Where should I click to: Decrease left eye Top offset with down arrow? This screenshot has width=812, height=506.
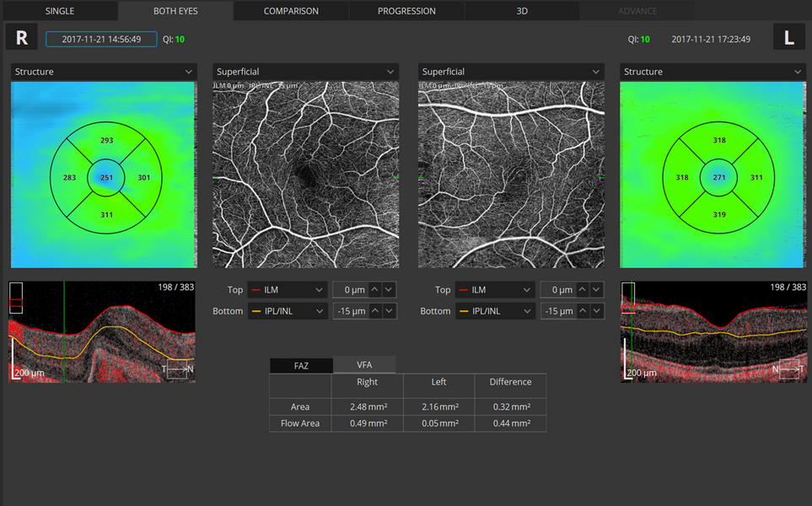[x=595, y=289]
